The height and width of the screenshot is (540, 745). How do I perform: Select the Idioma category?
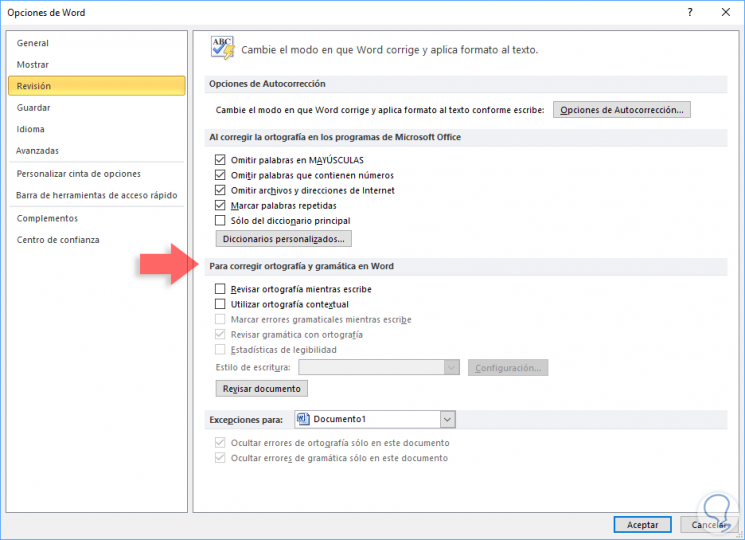(97, 129)
